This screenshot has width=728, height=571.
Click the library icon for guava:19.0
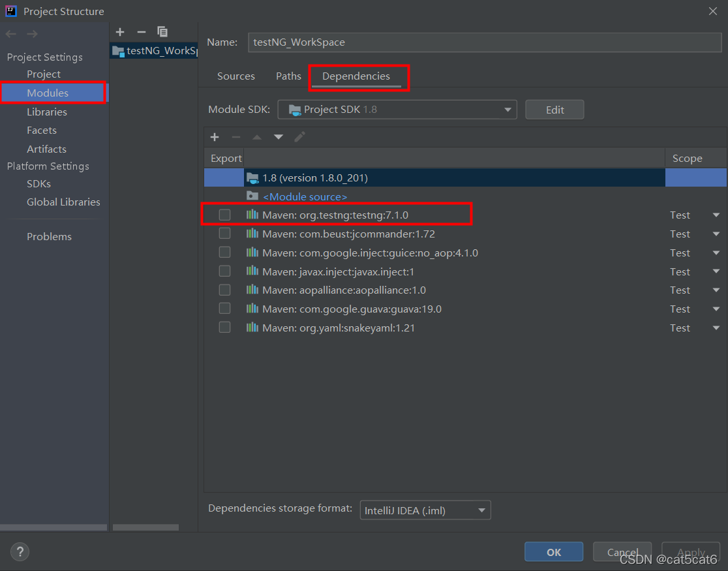click(252, 309)
